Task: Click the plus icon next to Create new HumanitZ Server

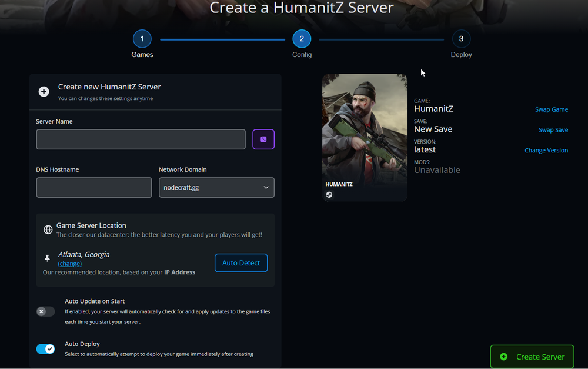Action: click(x=44, y=91)
